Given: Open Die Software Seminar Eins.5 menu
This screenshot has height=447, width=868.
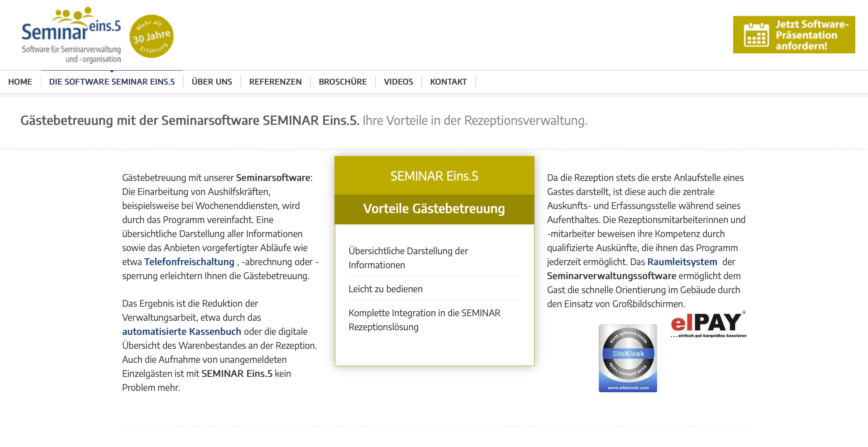Looking at the screenshot, I should [x=112, y=82].
